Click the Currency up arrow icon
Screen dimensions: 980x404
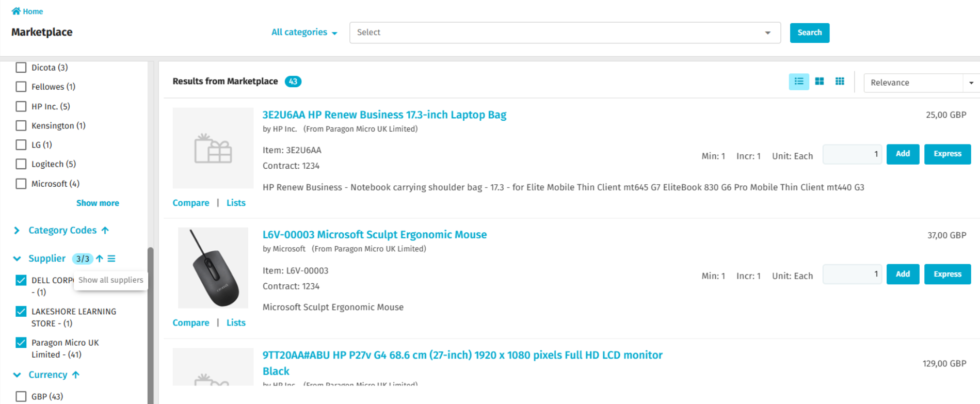click(x=76, y=375)
